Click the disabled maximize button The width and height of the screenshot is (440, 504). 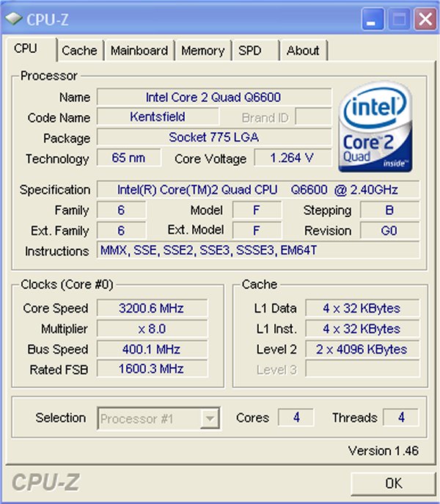coord(399,20)
